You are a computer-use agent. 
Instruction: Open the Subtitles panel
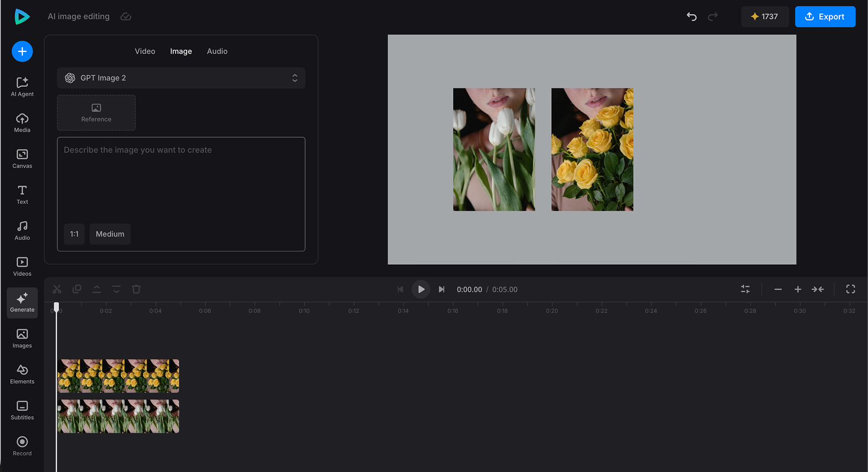(22, 410)
